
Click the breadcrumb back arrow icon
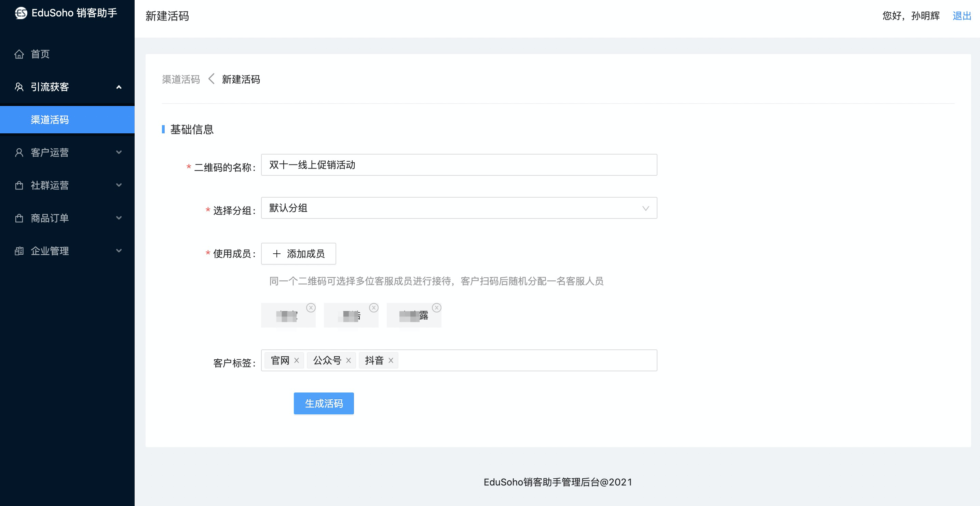212,79
